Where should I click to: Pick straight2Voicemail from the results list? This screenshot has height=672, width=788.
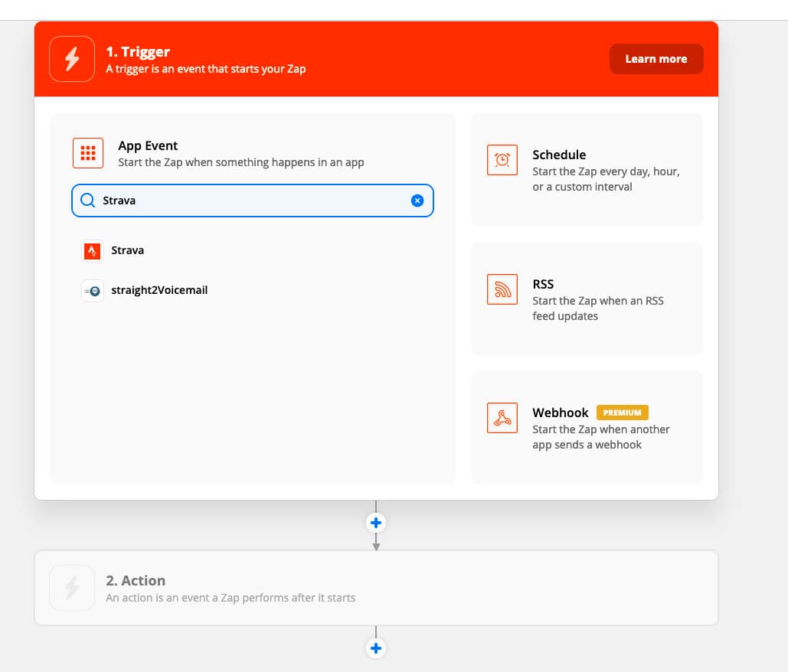coord(159,290)
